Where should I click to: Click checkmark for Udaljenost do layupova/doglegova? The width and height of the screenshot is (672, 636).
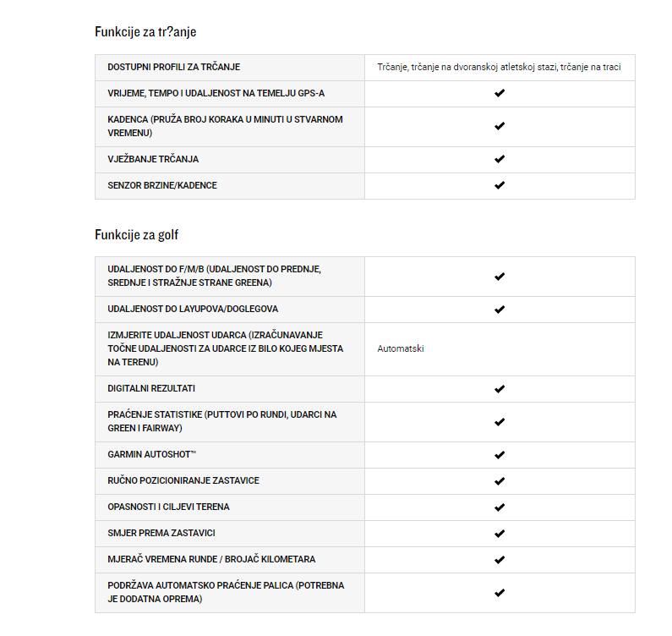pyautogui.click(x=500, y=310)
